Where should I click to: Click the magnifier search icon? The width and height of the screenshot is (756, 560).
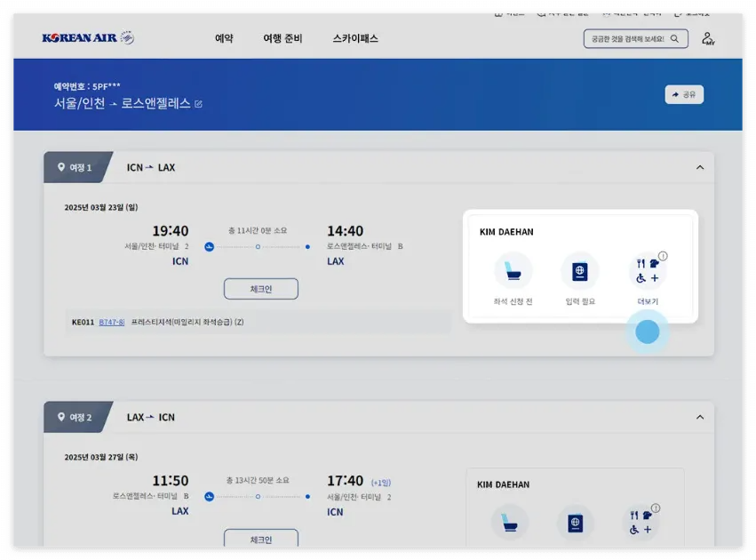click(674, 38)
